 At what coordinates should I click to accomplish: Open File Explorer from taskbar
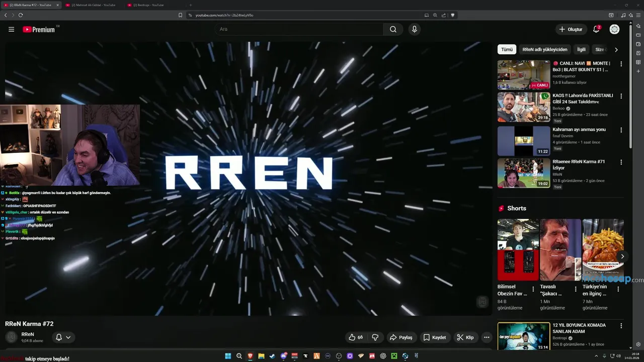pyautogui.click(x=261, y=356)
